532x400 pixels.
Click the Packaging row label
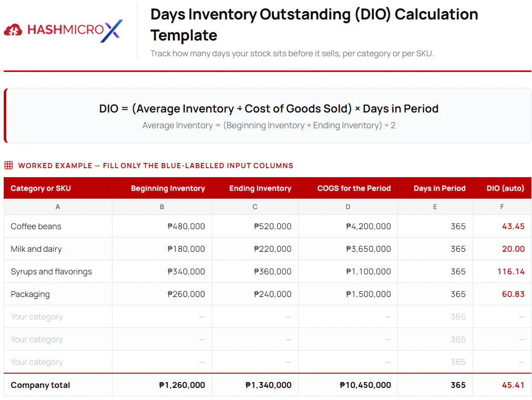30,294
